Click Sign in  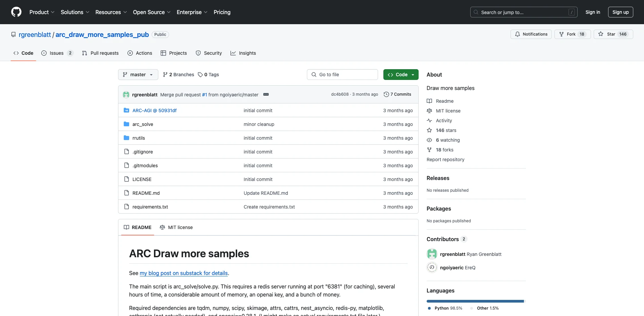pyautogui.click(x=593, y=12)
